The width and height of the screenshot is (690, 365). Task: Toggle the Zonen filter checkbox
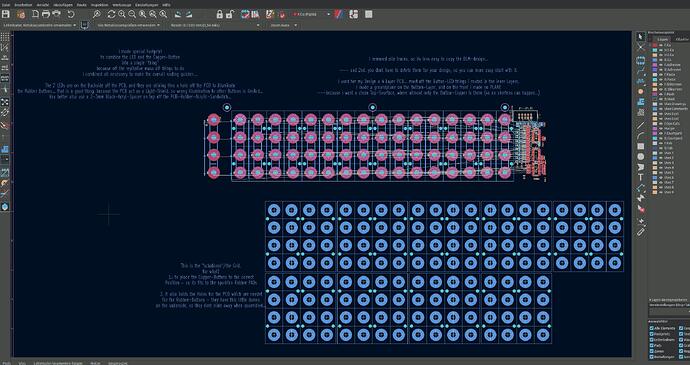click(x=652, y=351)
